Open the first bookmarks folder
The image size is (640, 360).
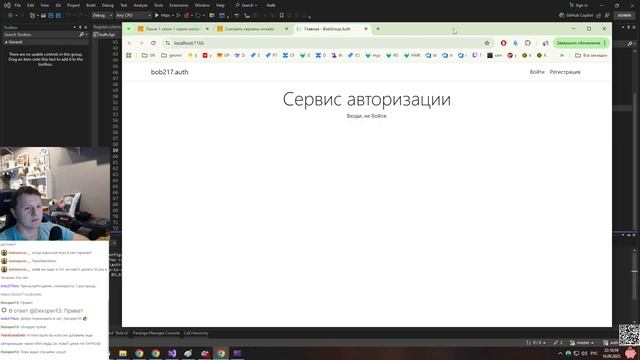point(149,55)
